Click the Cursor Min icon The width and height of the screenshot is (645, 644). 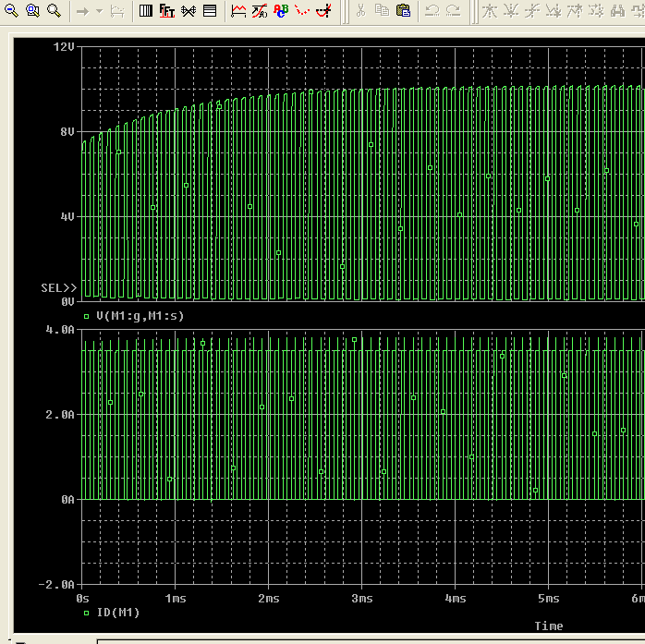coord(554,11)
